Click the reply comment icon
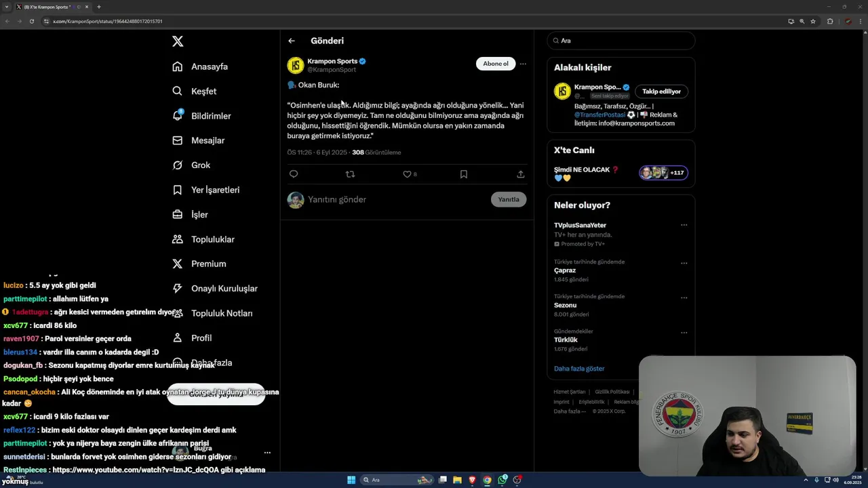This screenshot has height=488, width=868. 294,174
